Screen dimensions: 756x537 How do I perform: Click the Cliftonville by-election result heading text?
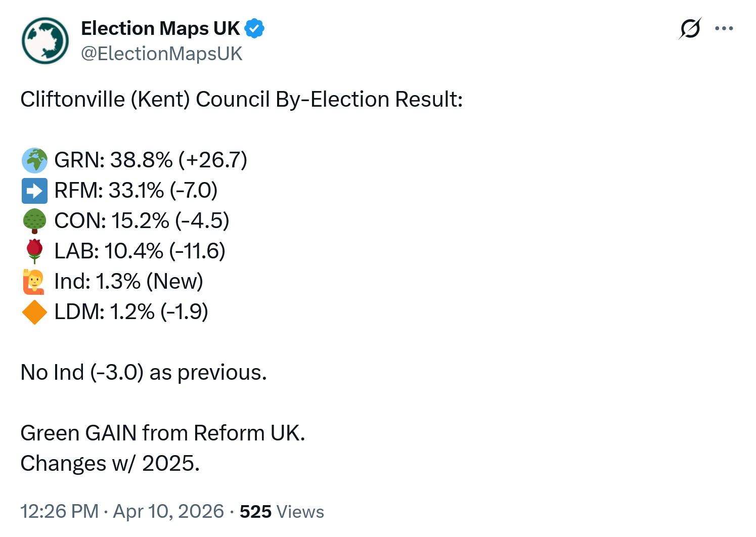point(241,100)
